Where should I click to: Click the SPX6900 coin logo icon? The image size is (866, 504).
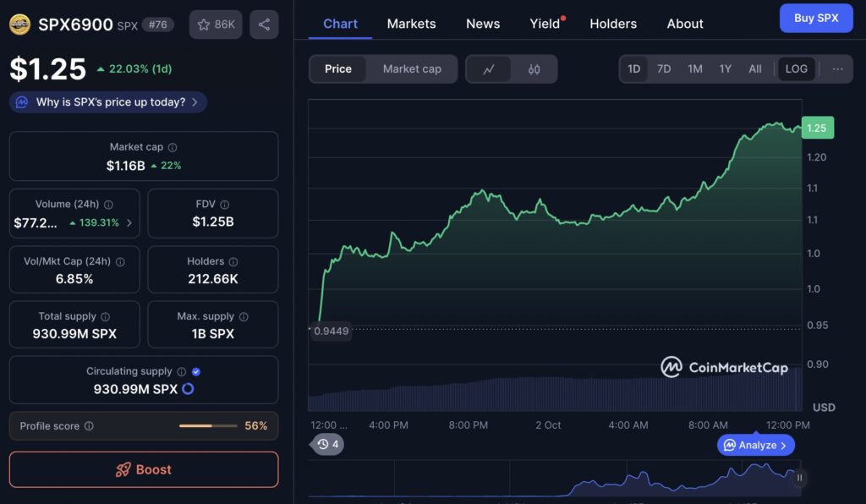tap(20, 25)
